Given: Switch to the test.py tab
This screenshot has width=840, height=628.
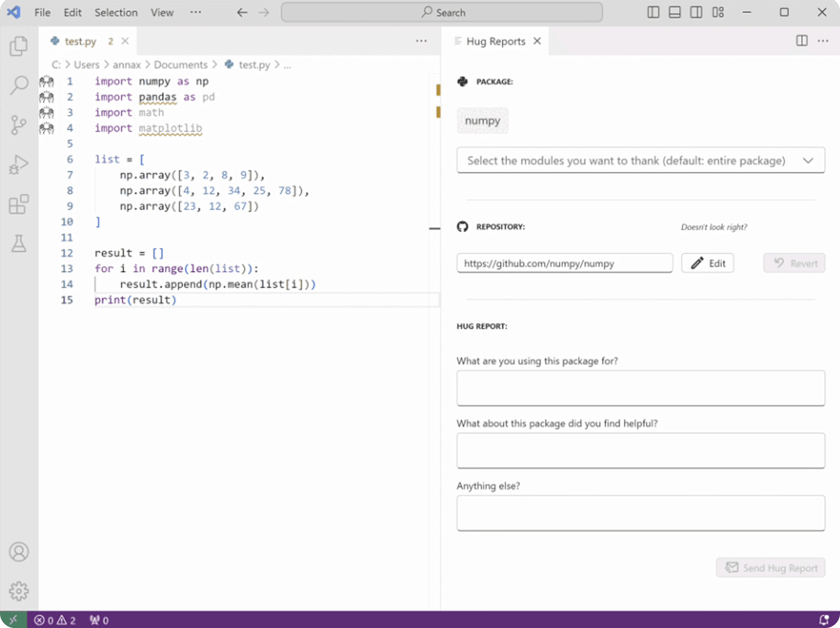Looking at the screenshot, I should 80,41.
